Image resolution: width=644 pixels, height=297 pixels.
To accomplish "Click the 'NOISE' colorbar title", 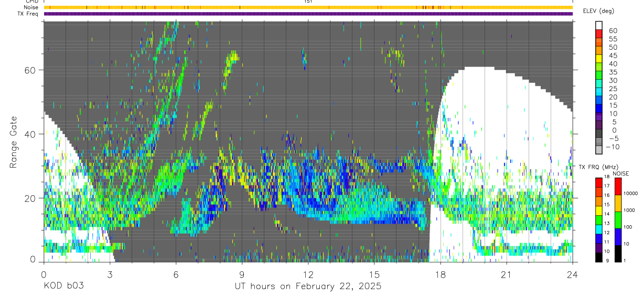I will (x=621, y=174).
